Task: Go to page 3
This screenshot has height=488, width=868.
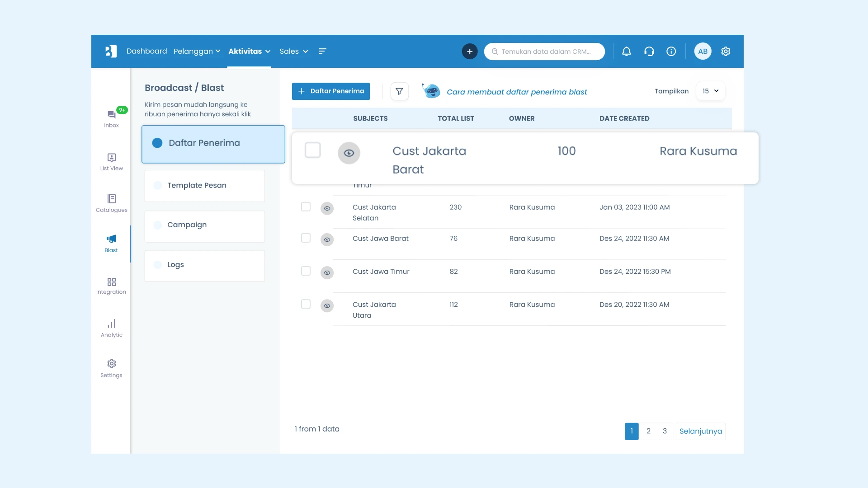Action: coord(665,431)
